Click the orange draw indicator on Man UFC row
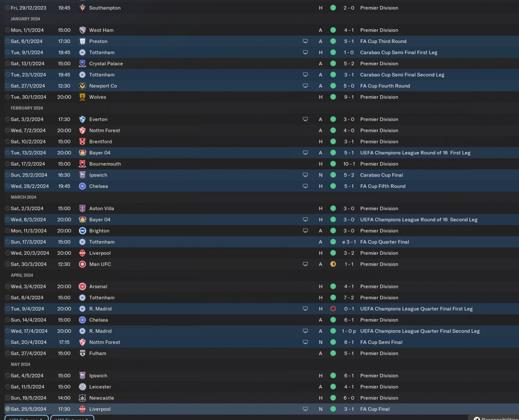519x420 pixels. point(333,264)
